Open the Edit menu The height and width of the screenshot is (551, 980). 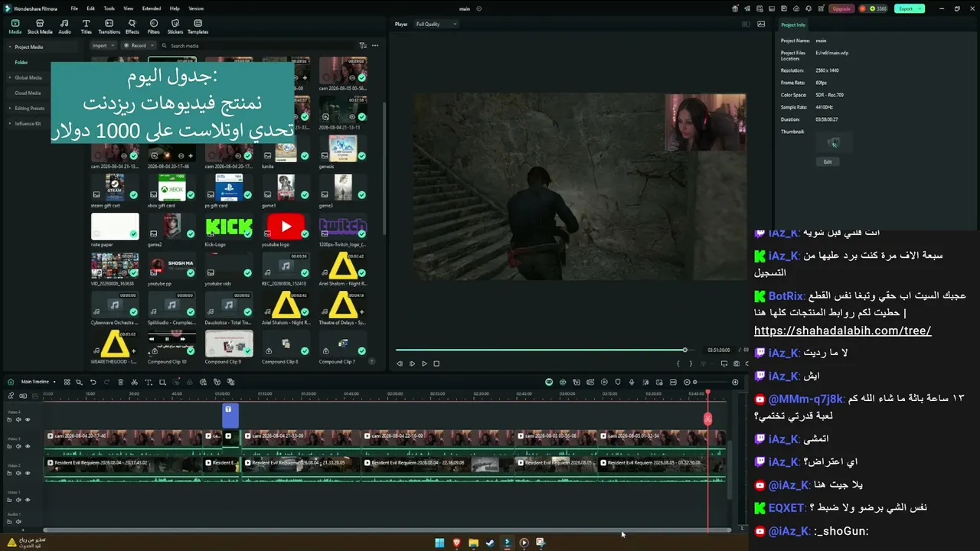(90, 8)
